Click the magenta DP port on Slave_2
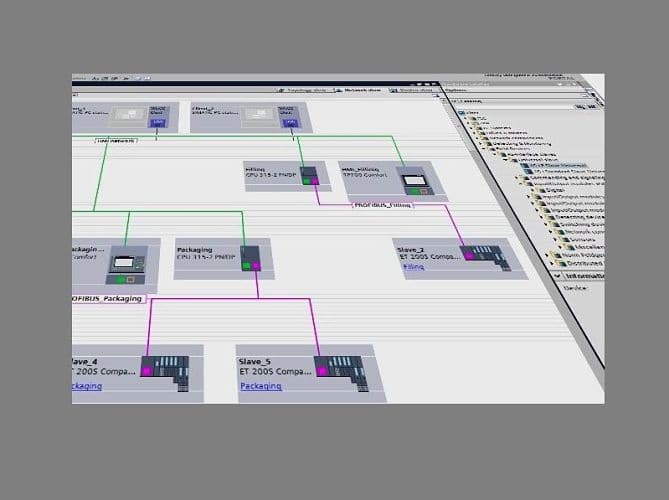Image resolution: width=669 pixels, height=500 pixels. (468, 256)
